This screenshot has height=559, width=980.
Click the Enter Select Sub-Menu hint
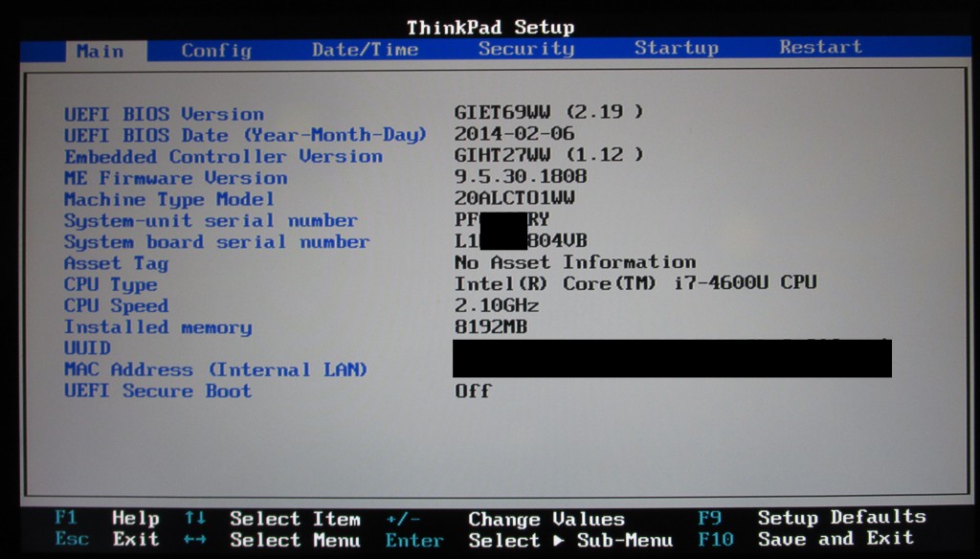529,540
